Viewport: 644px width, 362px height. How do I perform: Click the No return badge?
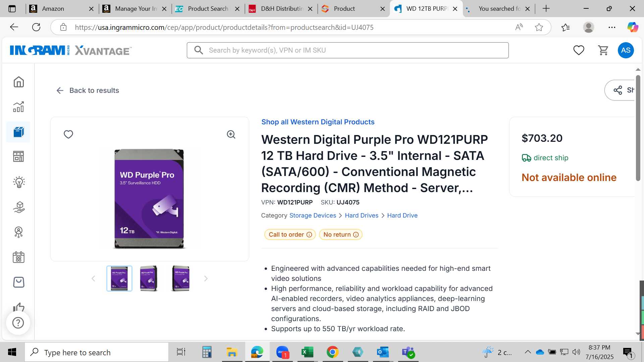click(340, 235)
